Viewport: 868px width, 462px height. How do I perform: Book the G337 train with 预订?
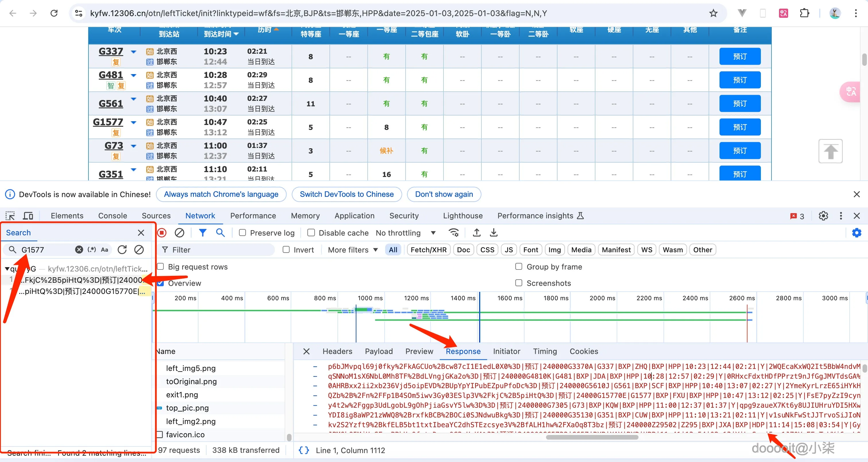[740, 56]
